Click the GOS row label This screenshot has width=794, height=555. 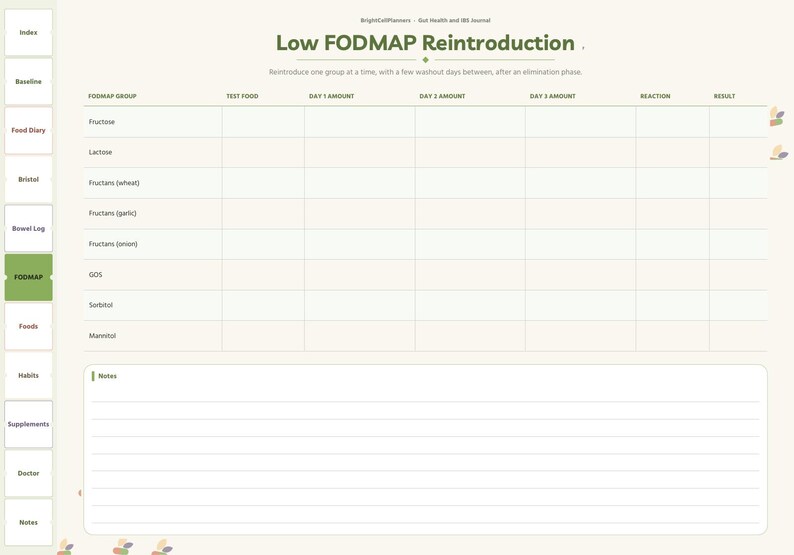(95, 274)
